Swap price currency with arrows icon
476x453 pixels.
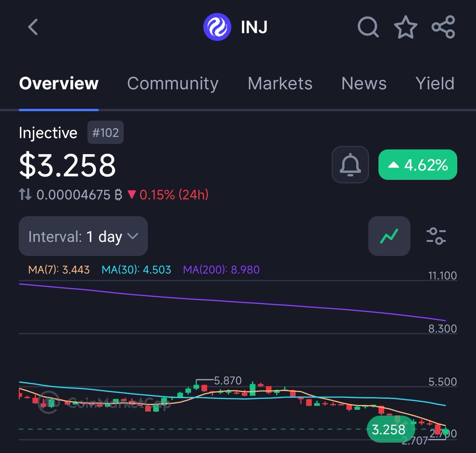coord(25,194)
